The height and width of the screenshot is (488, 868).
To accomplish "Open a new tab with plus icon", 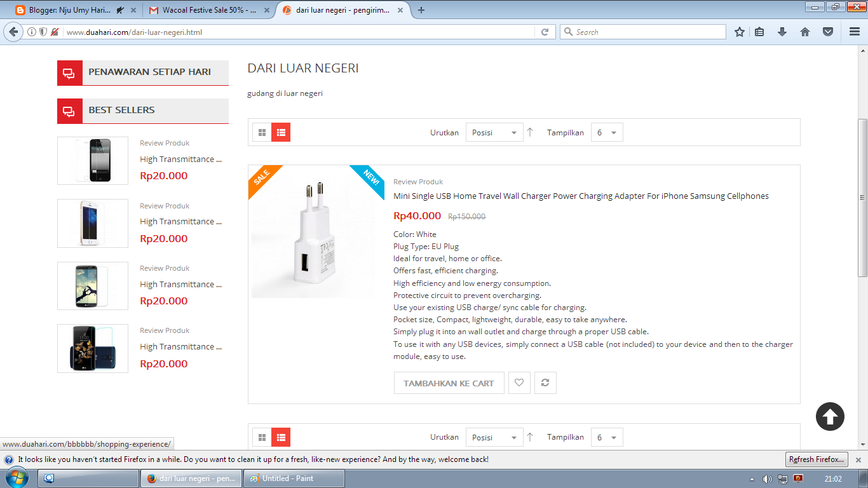I will [421, 10].
